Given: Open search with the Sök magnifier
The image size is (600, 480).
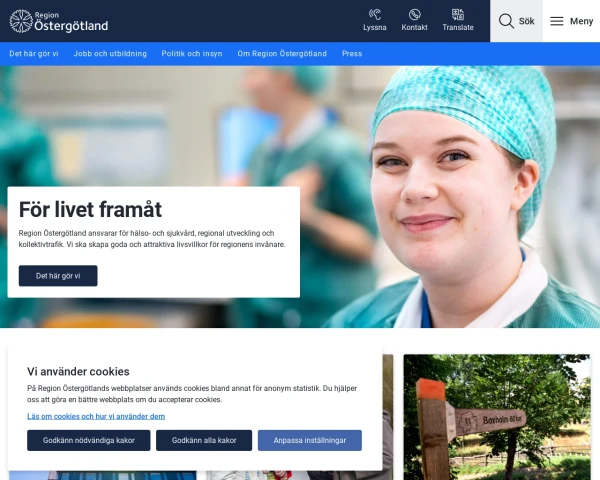Looking at the screenshot, I should click(x=516, y=21).
